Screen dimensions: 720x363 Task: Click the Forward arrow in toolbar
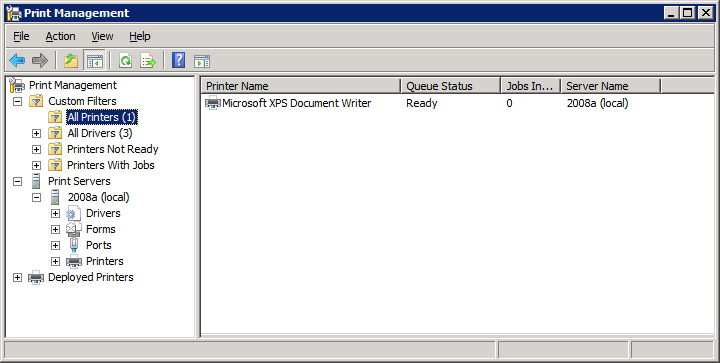pyautogui.click(x=40, y=61)
